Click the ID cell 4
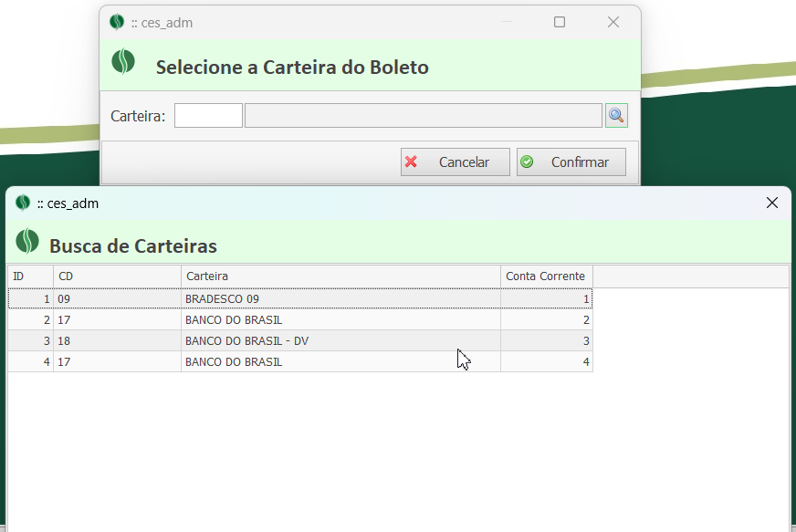This screenshot has width=796, height=532. [30, 362]
